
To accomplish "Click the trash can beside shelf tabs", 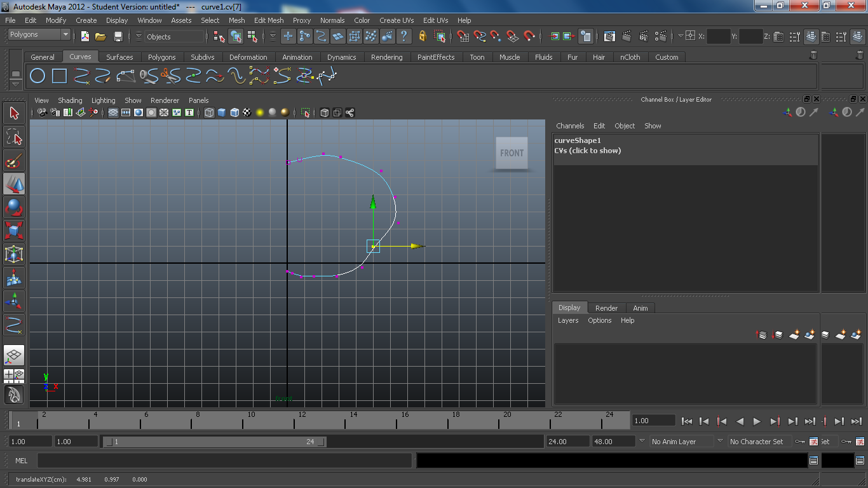I will (x=813, y=56).
